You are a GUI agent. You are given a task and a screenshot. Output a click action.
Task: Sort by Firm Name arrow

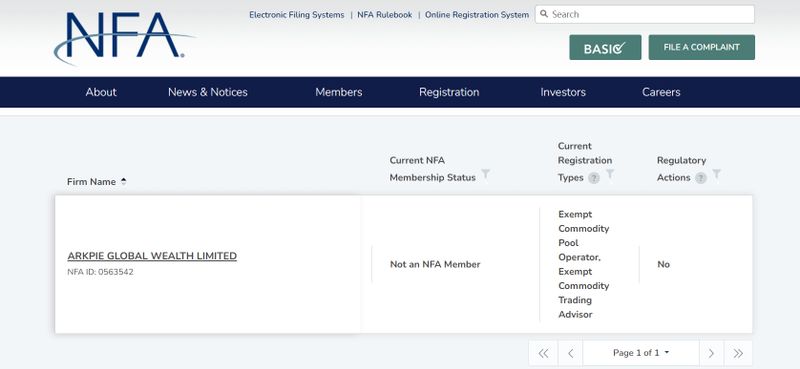tap(123, 182)
